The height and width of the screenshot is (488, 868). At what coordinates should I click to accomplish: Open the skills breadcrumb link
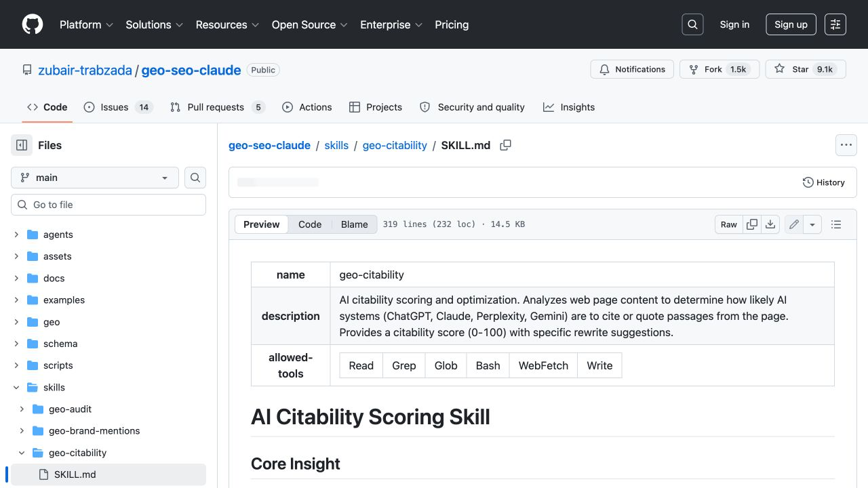[336, 145]
